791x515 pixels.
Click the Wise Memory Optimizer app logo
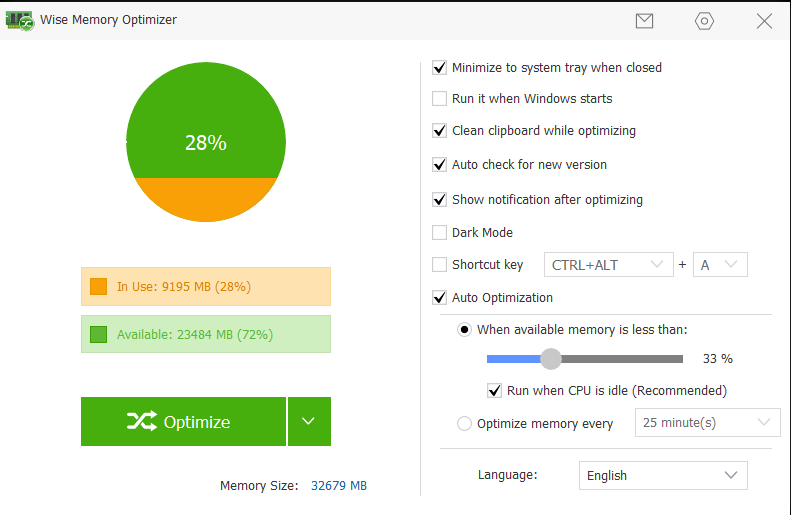tap(20, 20)
